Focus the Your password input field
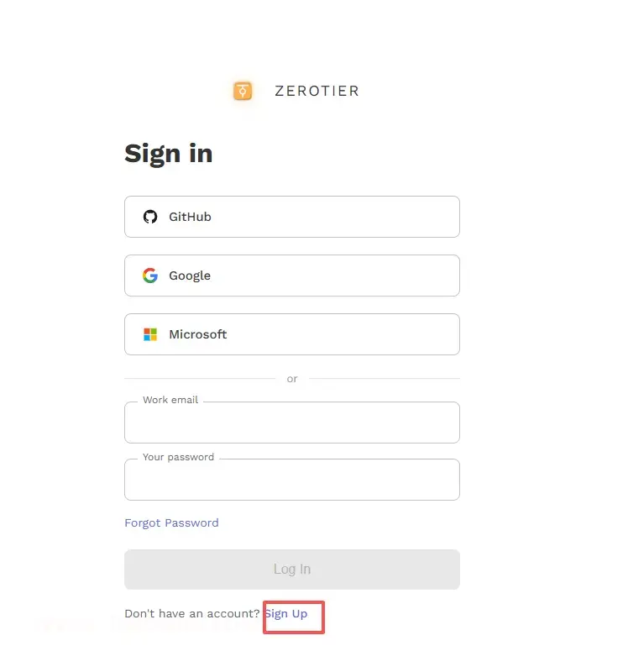Screen dimensions: 623x672 point(291,482)
